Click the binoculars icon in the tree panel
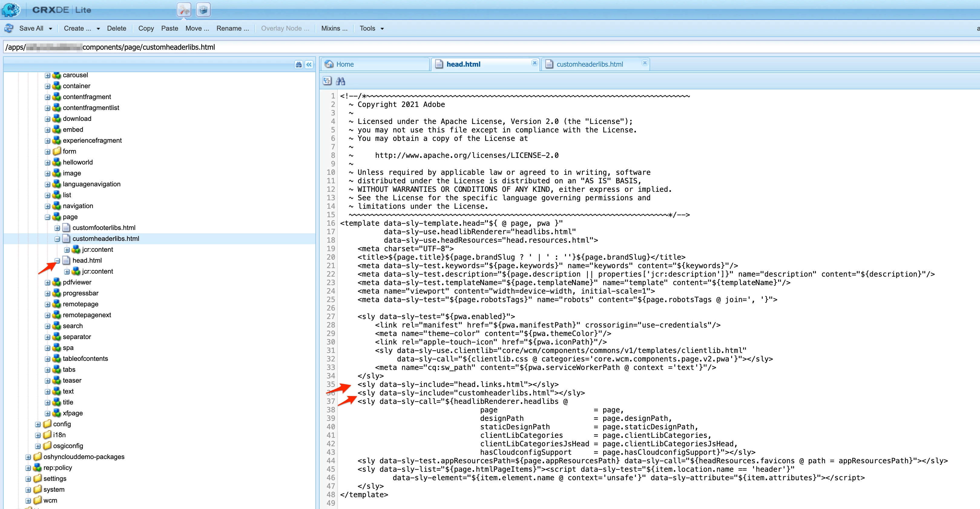Image resolution: width=980 pixels, height=509 pixels. pyautogui.click(x=299, y=65)
